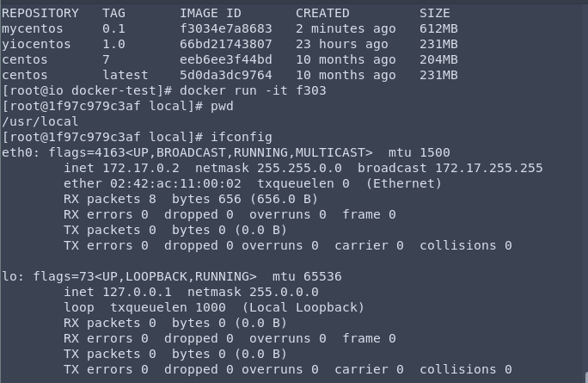Click the image ID 66bd21743807

(225, 45)
